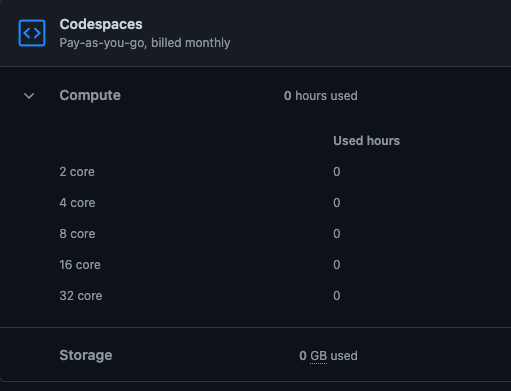
Task: Click the '0 hours used' summary
Action: 321,96
